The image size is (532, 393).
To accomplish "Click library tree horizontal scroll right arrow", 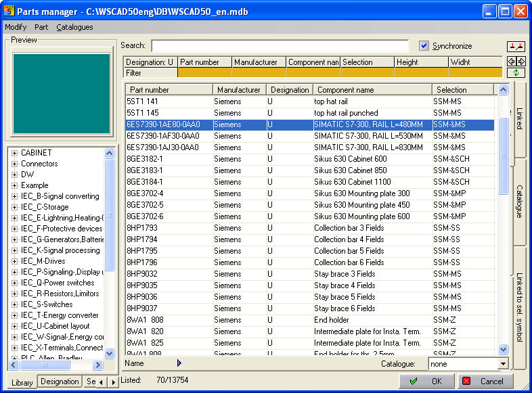I will 97,365.
